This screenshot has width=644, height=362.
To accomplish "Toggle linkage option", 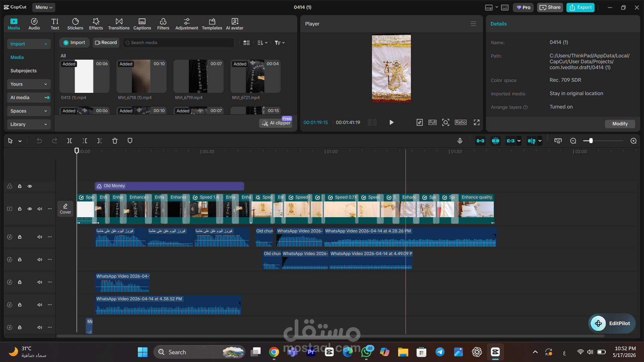I will tap(511, 141).
